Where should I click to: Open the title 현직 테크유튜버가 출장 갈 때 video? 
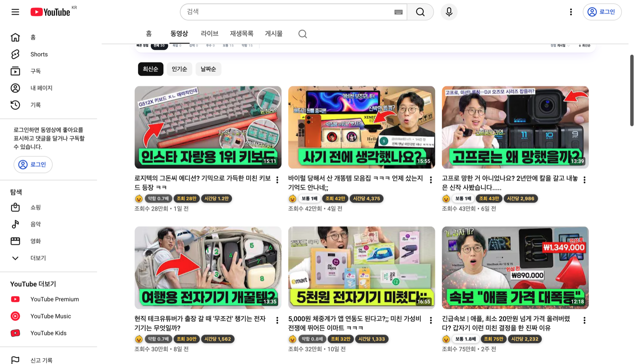click(200, 323)
